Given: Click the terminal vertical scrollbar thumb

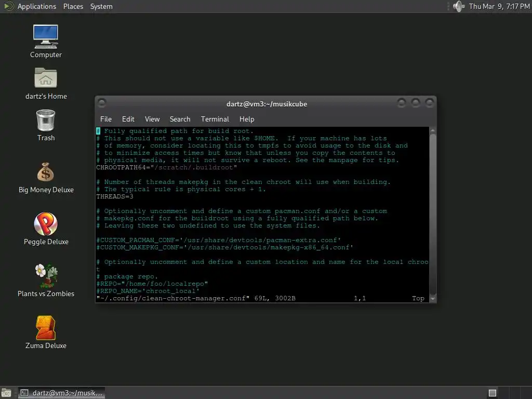Looking at the screenshot, I should point(433,215).
